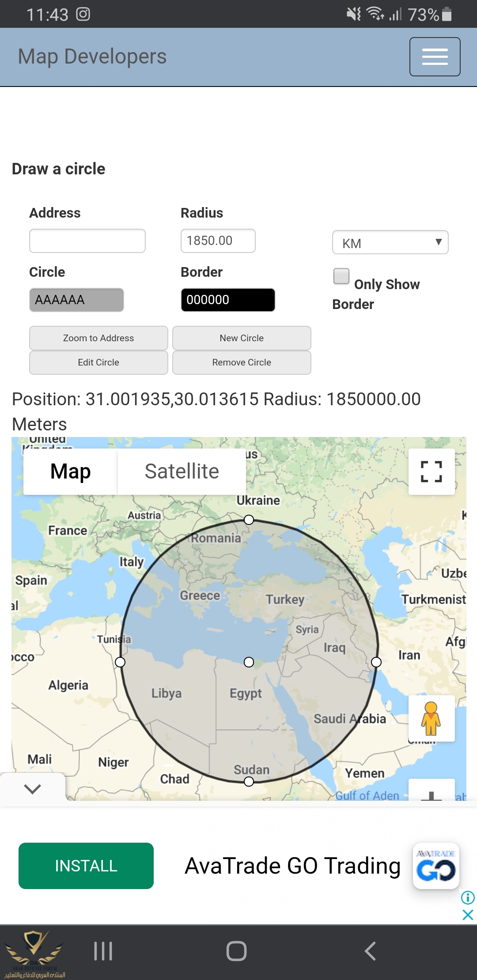
Task: Open the KM units dropdown
Action: (x=390, y=242)
